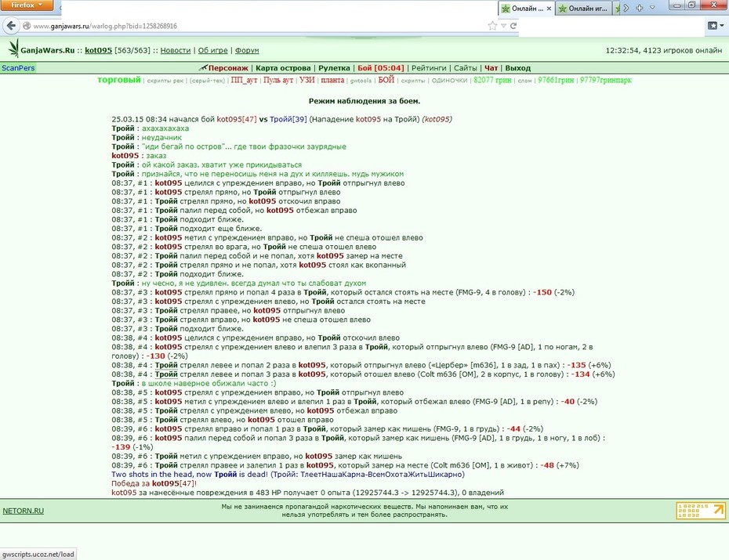
Task: Open the Firefox application menu button
Action: pos(26,5)
